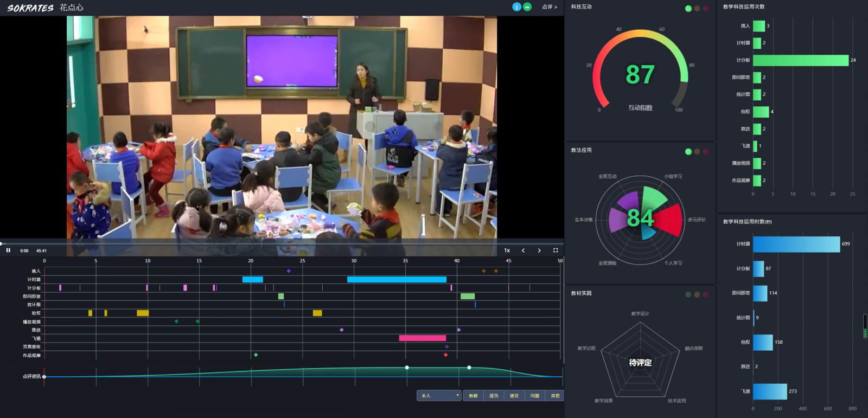
Task: Click the video progress bar
Action: point(271,243)
